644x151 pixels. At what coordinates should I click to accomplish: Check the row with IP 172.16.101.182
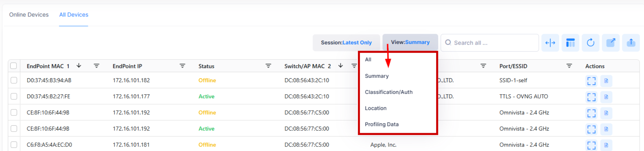[14, 80]
